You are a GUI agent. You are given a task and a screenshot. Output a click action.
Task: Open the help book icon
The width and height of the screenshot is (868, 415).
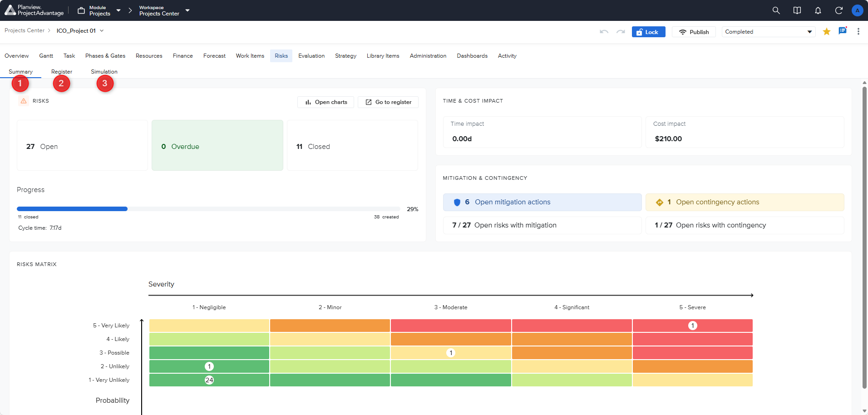(x=797, y=10)
